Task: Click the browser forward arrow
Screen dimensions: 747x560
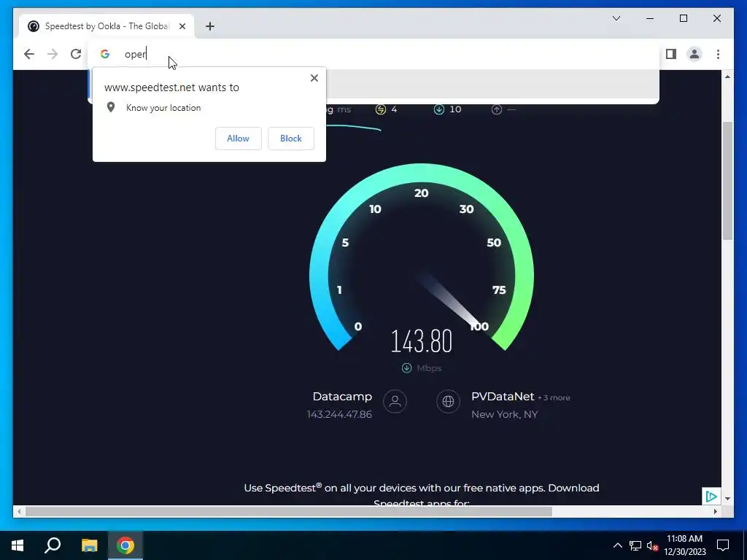Action: click(x=53, y=54)
